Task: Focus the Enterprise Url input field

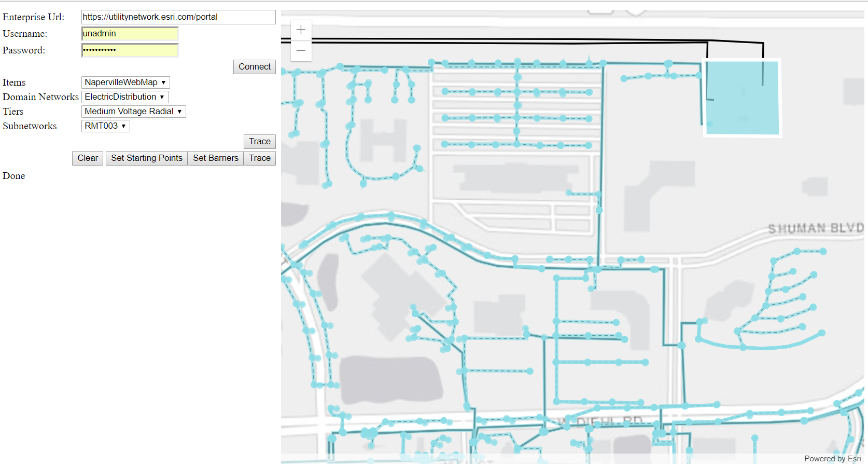Action: click(x=178, y=17)
